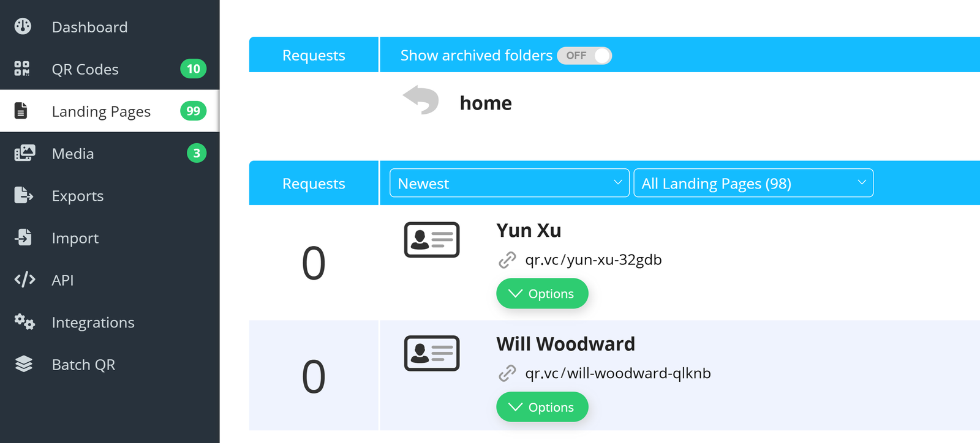Click the Will Woodward page title

click(x=565, y=344)
